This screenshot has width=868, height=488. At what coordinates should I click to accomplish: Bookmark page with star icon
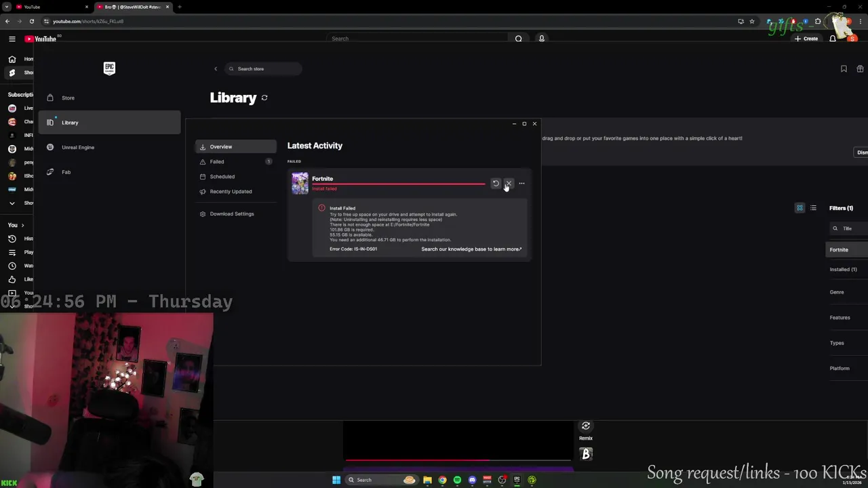click(752, 21)
